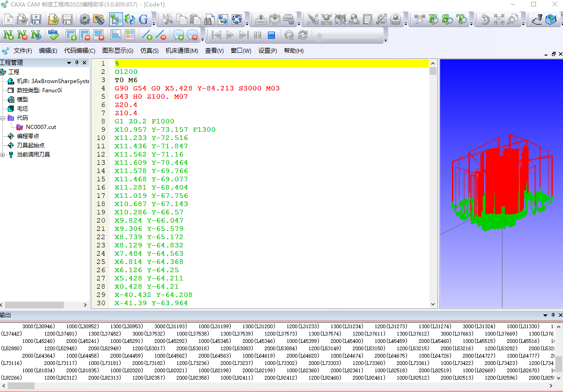Open the 仿真(S) menu
The image size is (563, 392).
[x=149, y=51]
